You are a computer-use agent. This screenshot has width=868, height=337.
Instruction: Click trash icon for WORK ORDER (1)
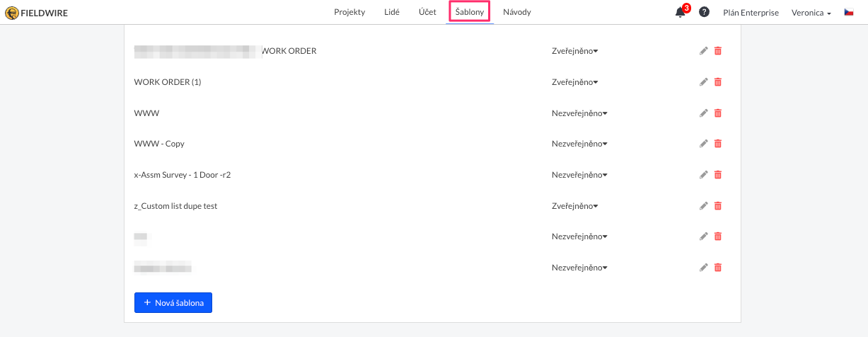coord(718,82)
